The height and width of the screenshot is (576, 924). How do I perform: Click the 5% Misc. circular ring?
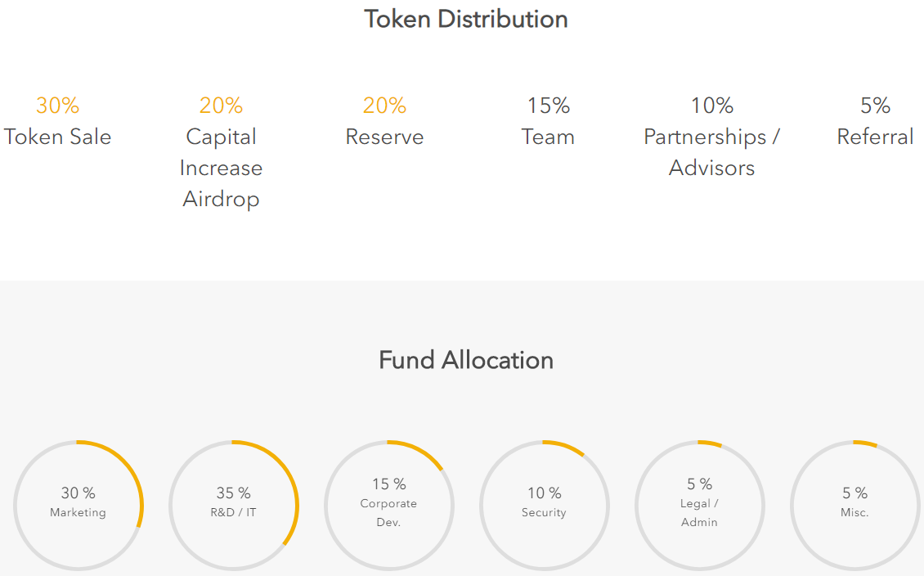pos(855,506)
